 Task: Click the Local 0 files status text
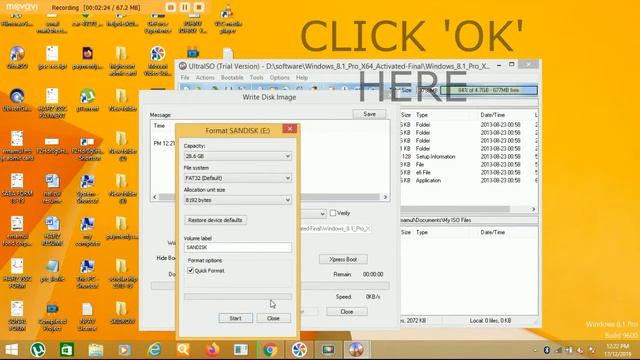(490, 321)
